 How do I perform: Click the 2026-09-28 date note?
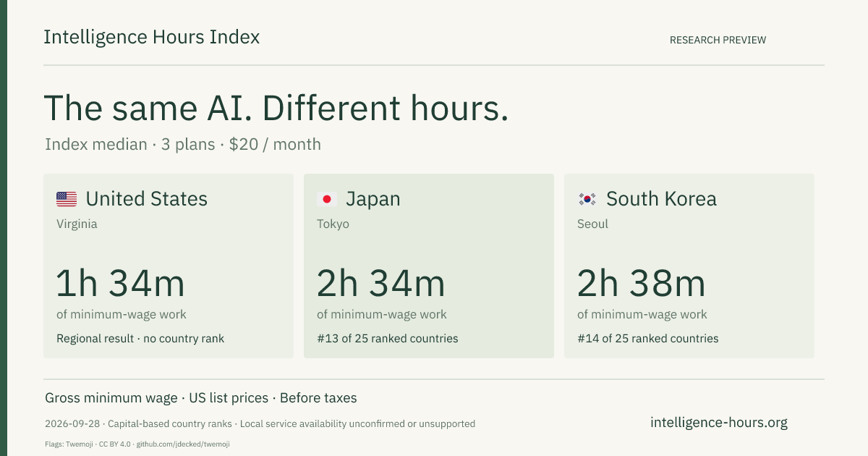260,424
